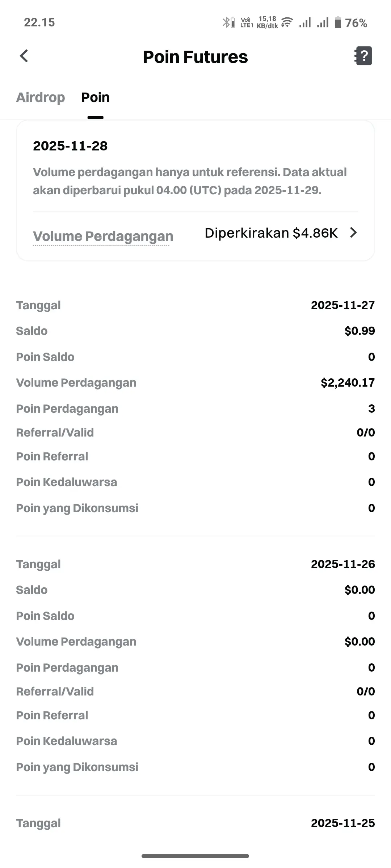Tap the second signal strength icon
391x868 pixels.
pos(323,22)
